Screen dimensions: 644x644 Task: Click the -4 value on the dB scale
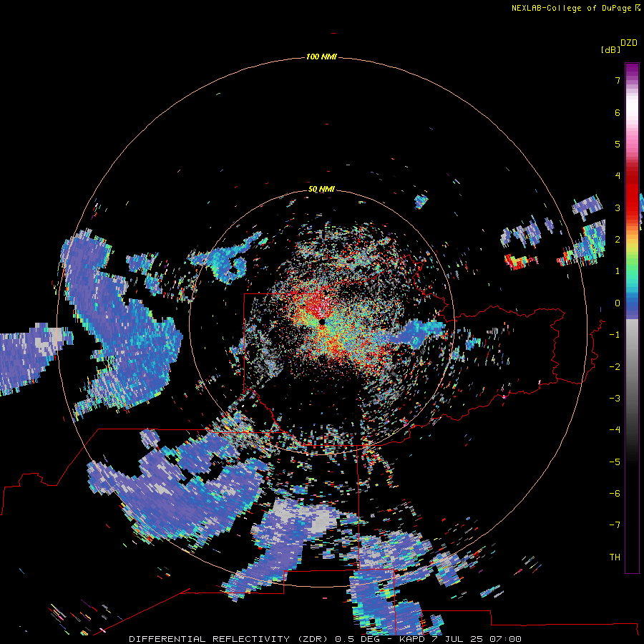(615, 430)
